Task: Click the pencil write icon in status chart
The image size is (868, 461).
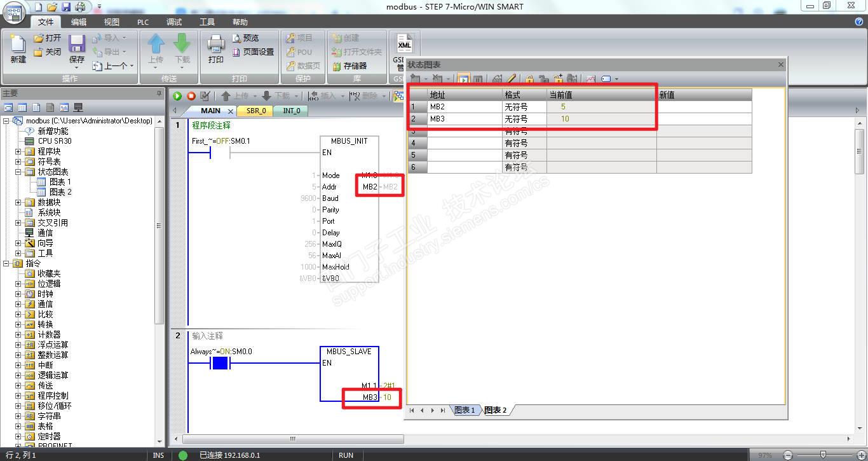Action: click(x=512, y=79)
